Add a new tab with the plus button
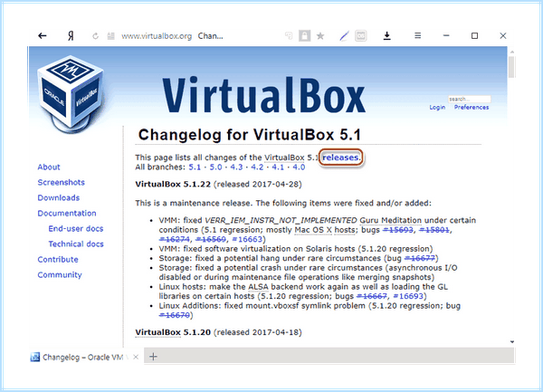This screenshot has height=392, width=543. click(154, 357)
